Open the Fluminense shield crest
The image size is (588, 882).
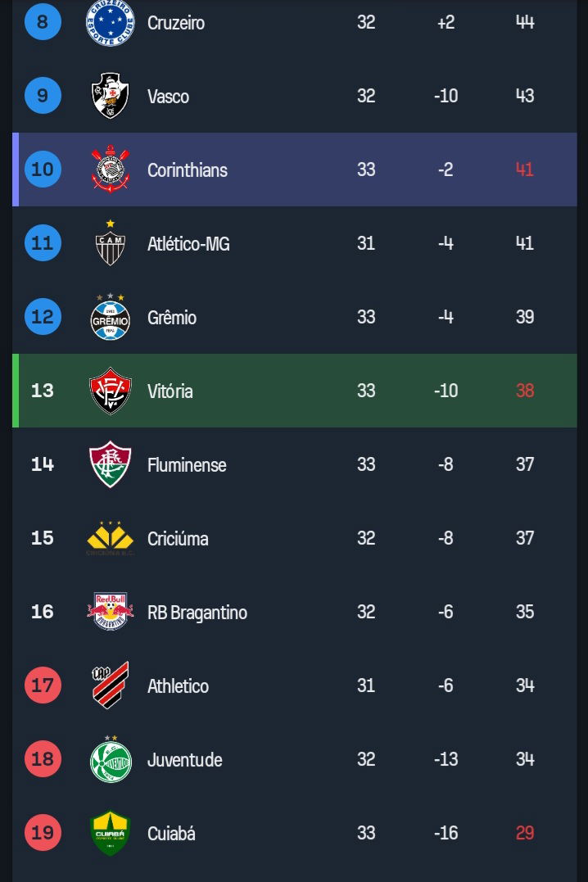tap(111, 464)
